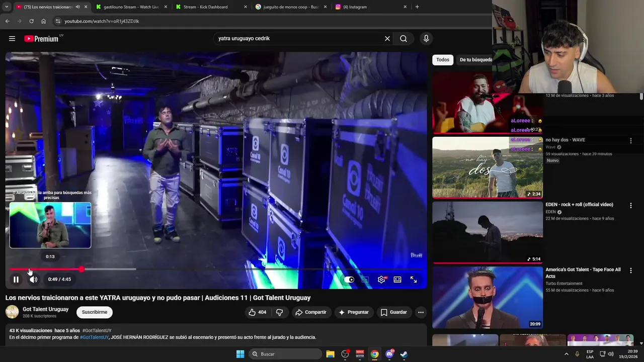Open the EDEN rock + roll thumbnail
The height and width of the screenshot is (362, 644).
tap(488, 232)
